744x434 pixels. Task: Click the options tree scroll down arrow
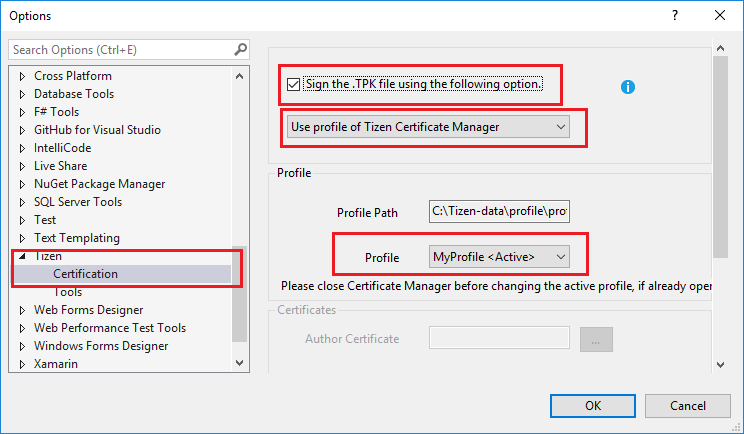pyautogui.click(x=240, y=364)
